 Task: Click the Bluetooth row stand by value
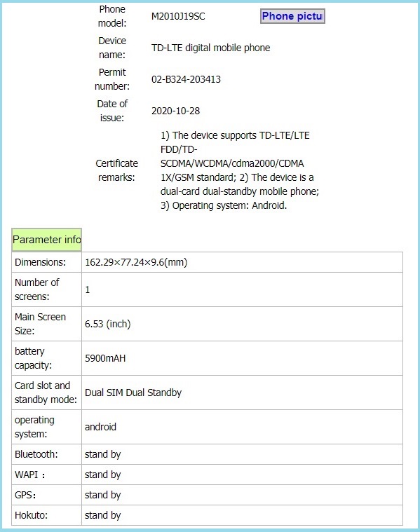pos(102,454)
